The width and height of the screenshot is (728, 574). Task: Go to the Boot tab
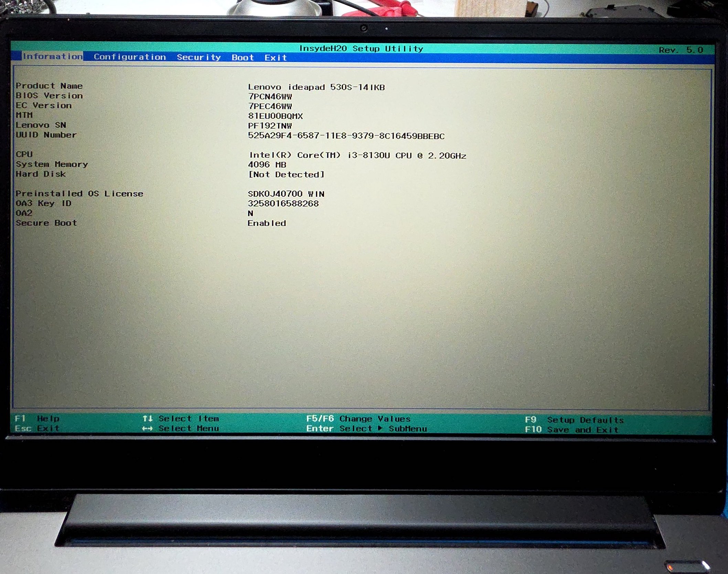point(243,57)
